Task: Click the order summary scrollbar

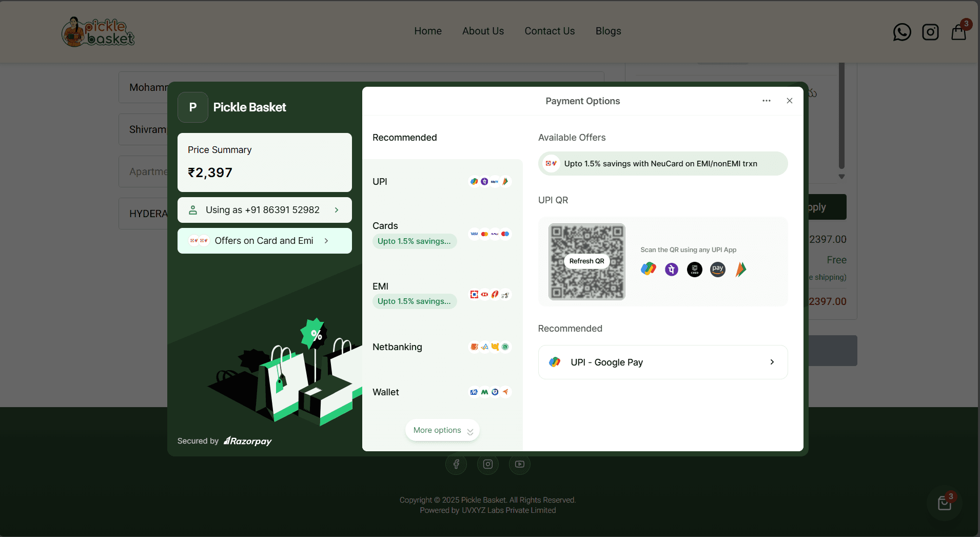Action: tap(841, 116)
